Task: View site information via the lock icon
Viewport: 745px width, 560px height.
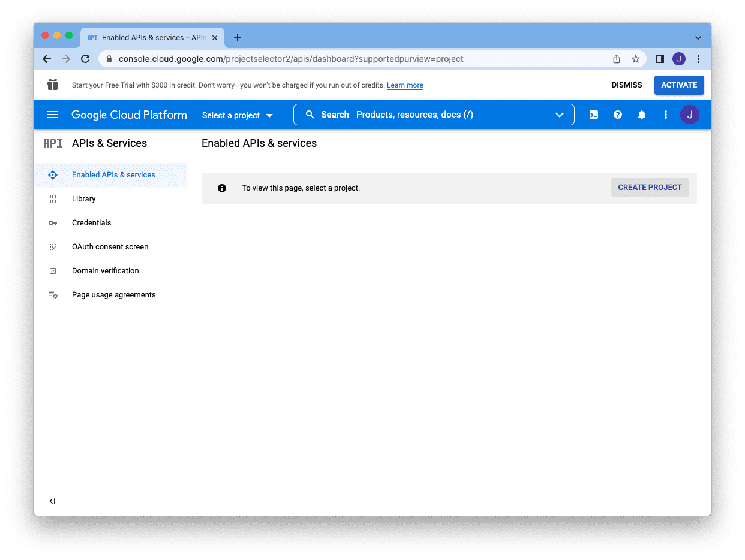Action: pos(109,59)
